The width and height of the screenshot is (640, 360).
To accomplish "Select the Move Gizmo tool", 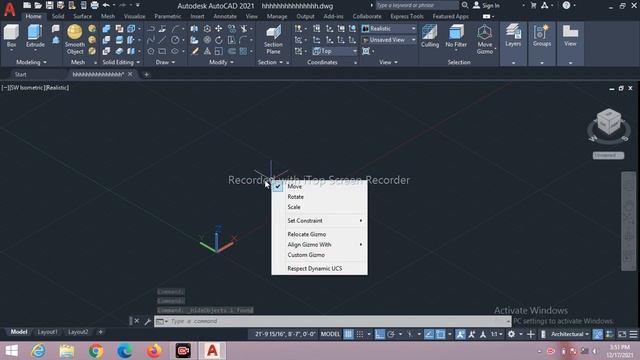I will click(484, 39).
